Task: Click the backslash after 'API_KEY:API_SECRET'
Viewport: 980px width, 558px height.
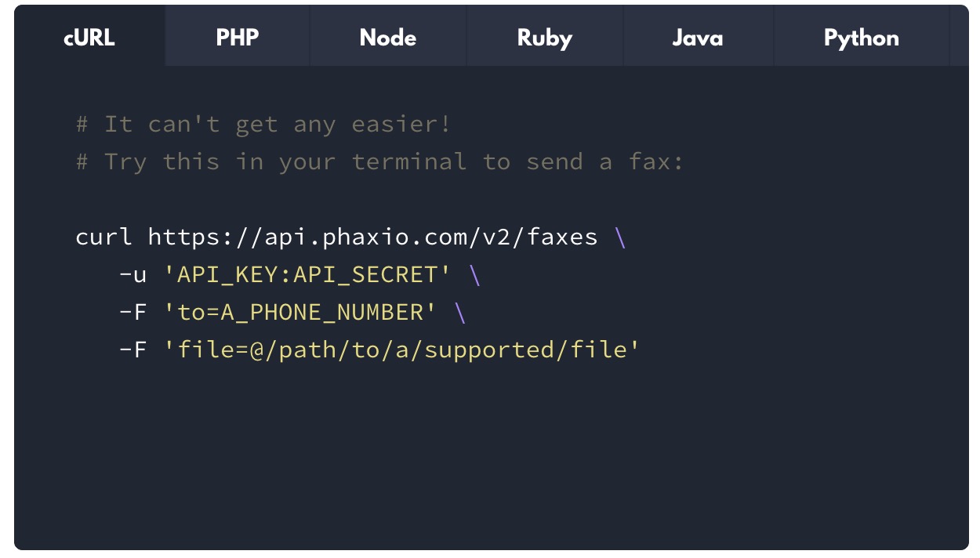Action: pyautogui.click(x=474, y=275)
